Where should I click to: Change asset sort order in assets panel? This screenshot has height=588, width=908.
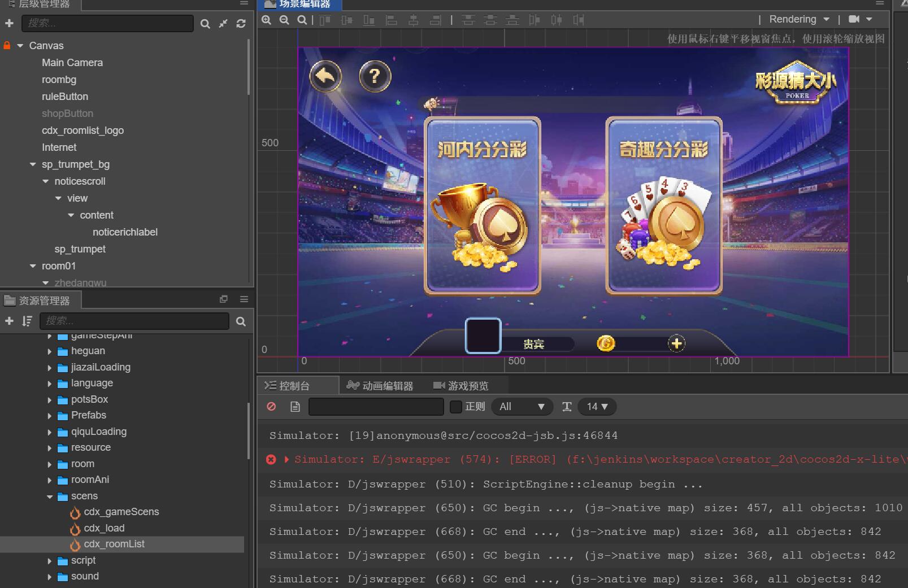click(27, 321)
